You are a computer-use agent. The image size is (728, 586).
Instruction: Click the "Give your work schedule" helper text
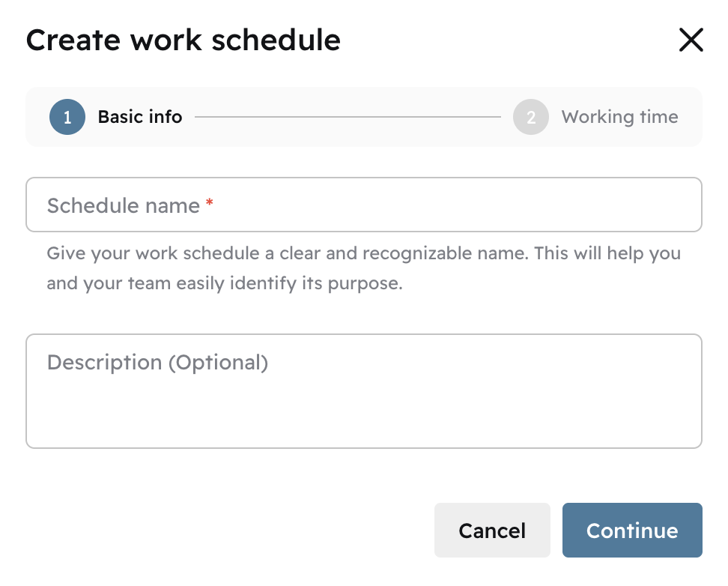363,253
